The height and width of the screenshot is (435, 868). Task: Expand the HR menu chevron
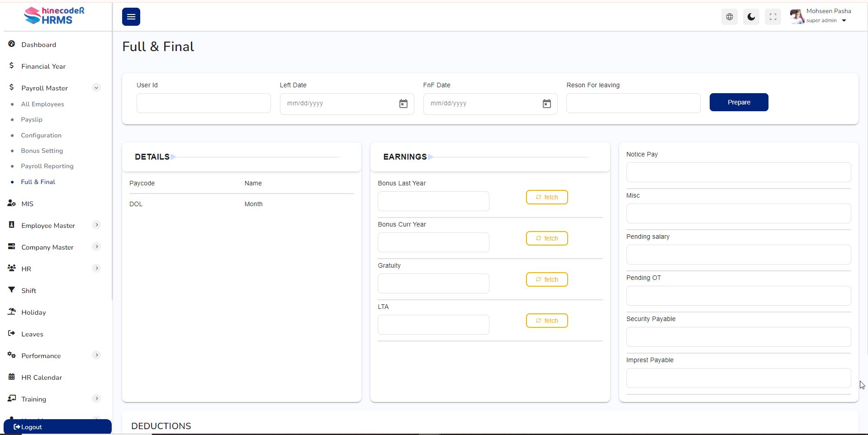[x=96, y=268]
